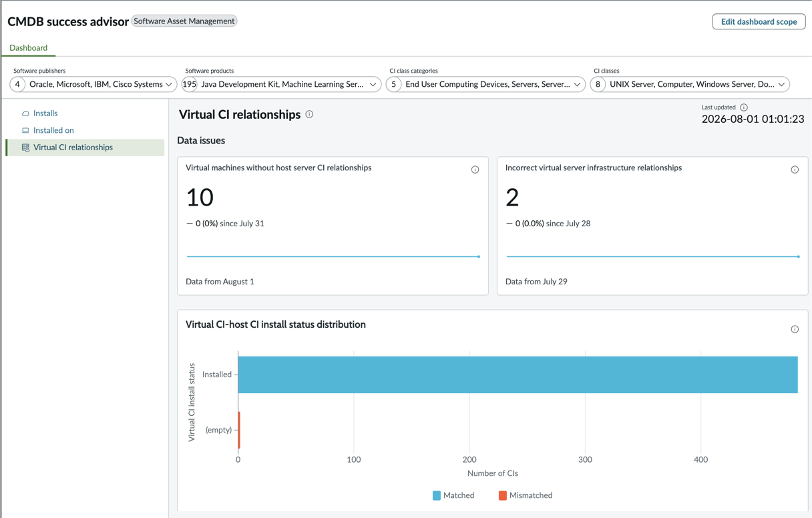Click 'Virtual CI-host CI install status distribution' title
The width and height of the screenshot is (812, 518).
click(x=276, y=324)
